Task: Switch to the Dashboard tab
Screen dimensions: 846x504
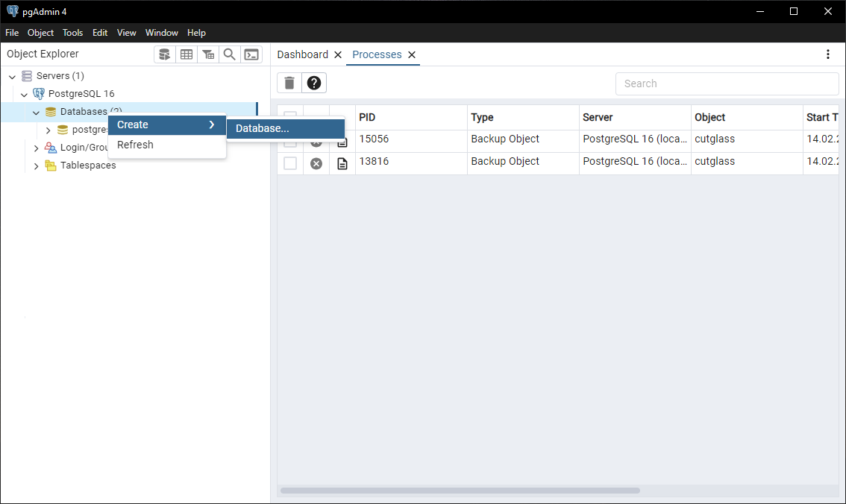Action: coord(302,54)
